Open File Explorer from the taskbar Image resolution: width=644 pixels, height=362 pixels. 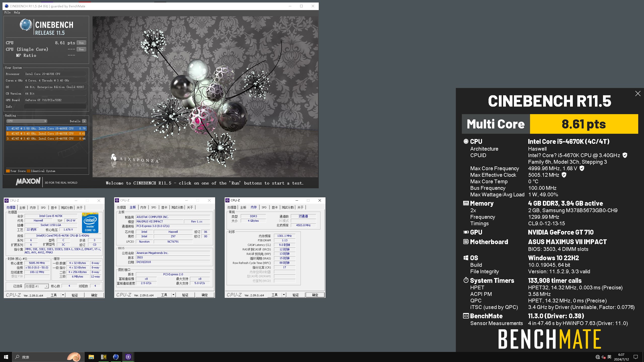[x=91, y=357]
